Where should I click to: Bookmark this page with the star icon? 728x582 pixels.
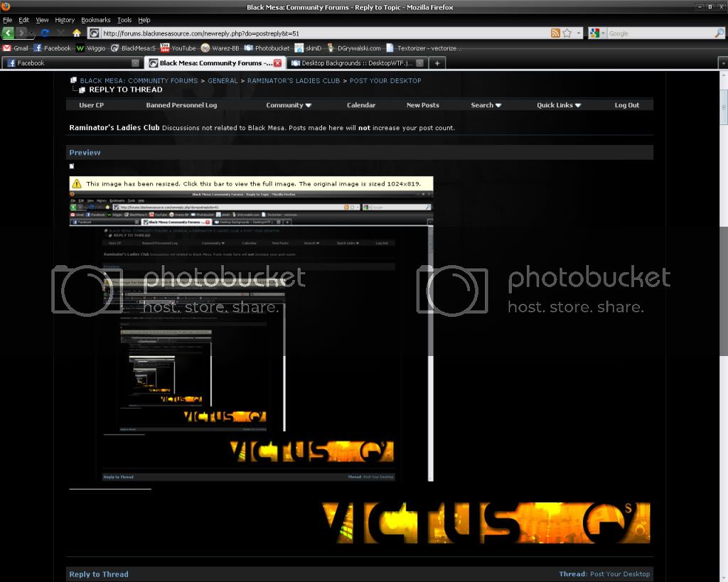(567, 33)
